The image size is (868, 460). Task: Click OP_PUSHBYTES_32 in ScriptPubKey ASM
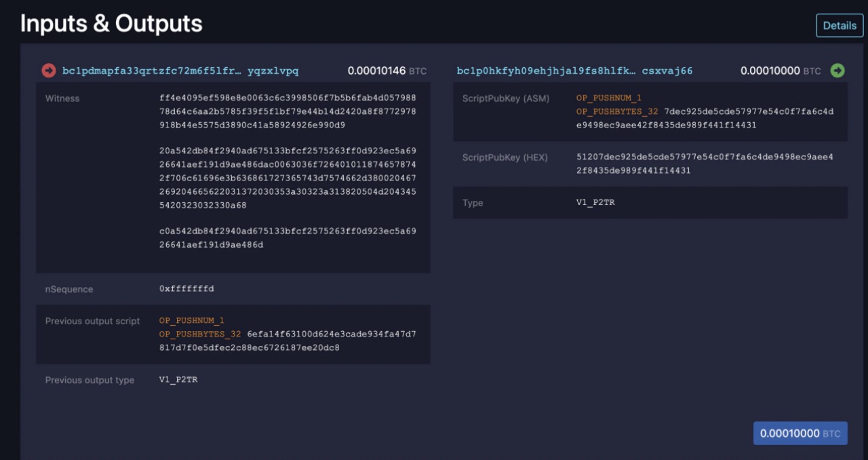pyautogui.click(x=617, y=111)
